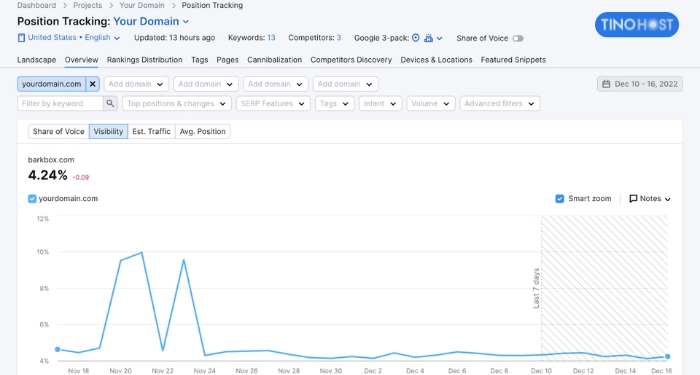Open the Dec 10 - 16, 2022 date picker

pyautogui.click(x=640, y=84)
